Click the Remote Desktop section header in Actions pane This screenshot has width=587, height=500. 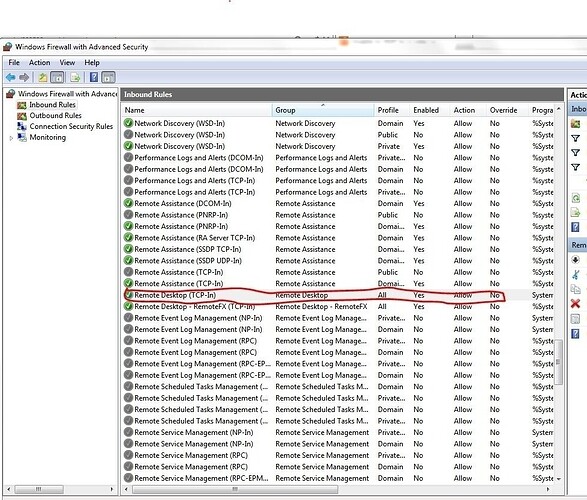pyautogui.click(x=578, y=245)
